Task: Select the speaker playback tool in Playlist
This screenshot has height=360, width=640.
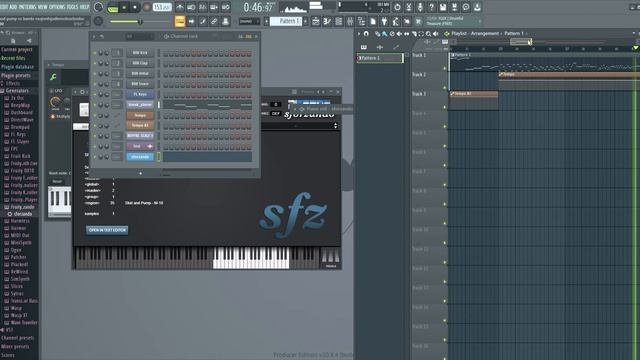Action: pos(436,33)
